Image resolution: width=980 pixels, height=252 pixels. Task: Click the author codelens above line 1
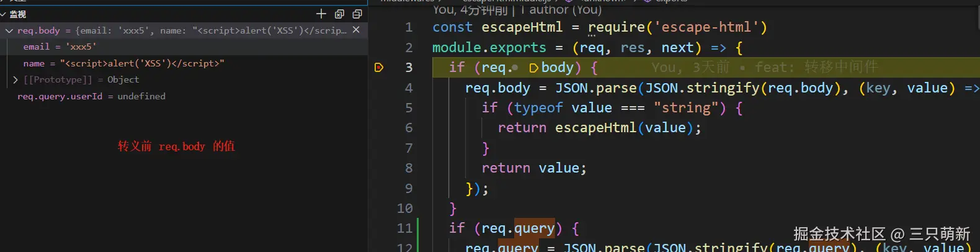[517, 9]
